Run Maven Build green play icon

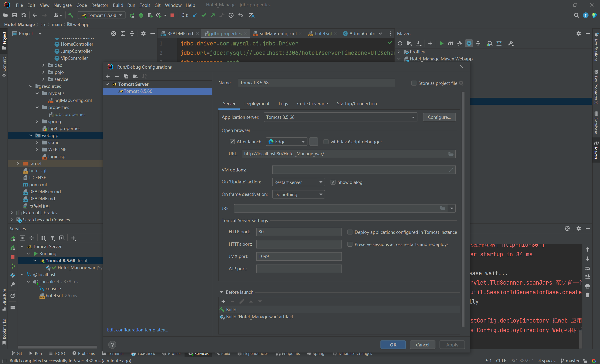click(442, 44)
